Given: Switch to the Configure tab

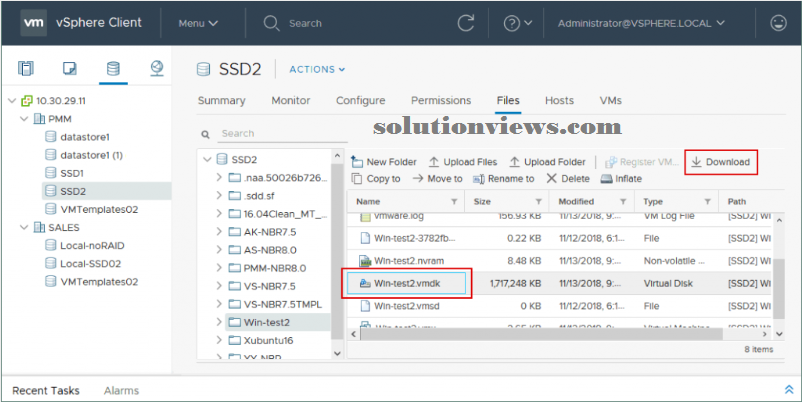Looking at the screenshot, I should click(361, 101).
